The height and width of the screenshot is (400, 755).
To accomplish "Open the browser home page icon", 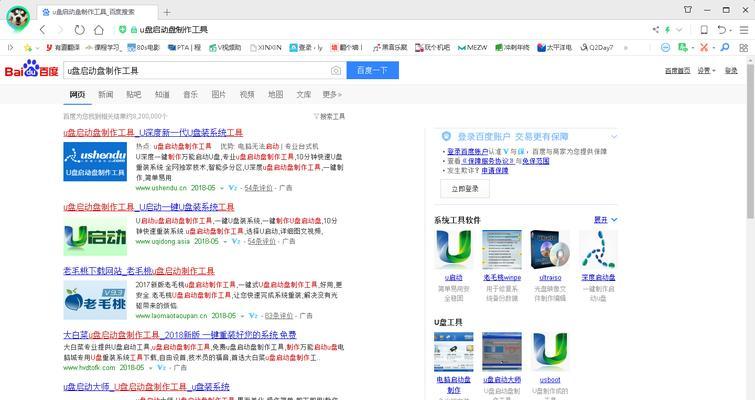I will coord(99,30).
